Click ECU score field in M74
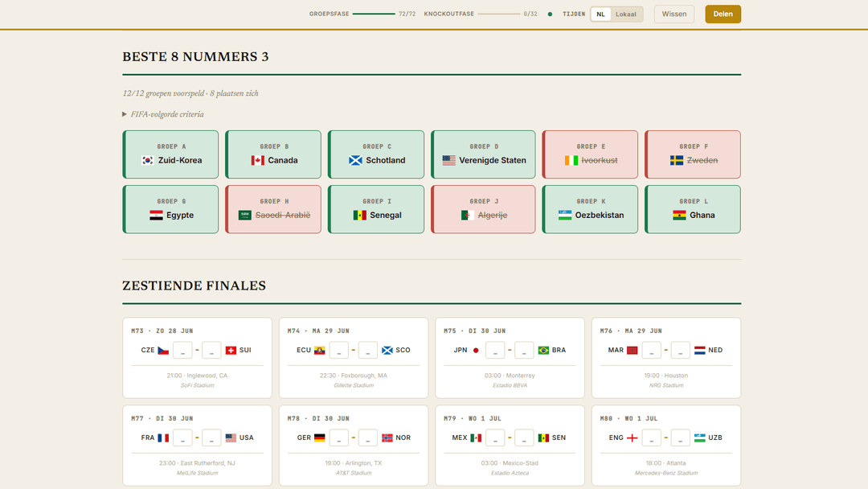The image size is (868, 489). (x=339, y=351)
